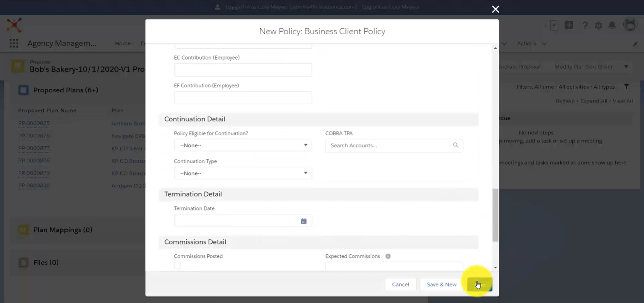Screen dimensions: 644x303
Task: Open the user avatar profile menu
Action: (630, 25)
